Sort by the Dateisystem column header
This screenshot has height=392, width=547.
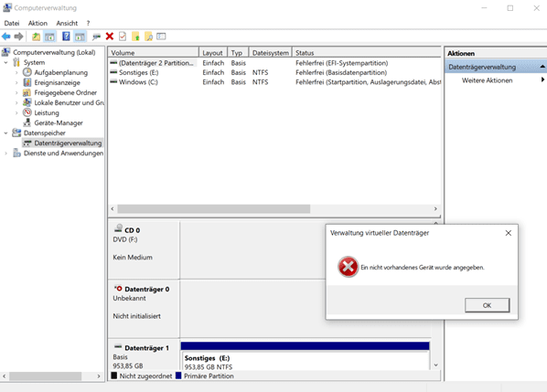coord(271,53)
